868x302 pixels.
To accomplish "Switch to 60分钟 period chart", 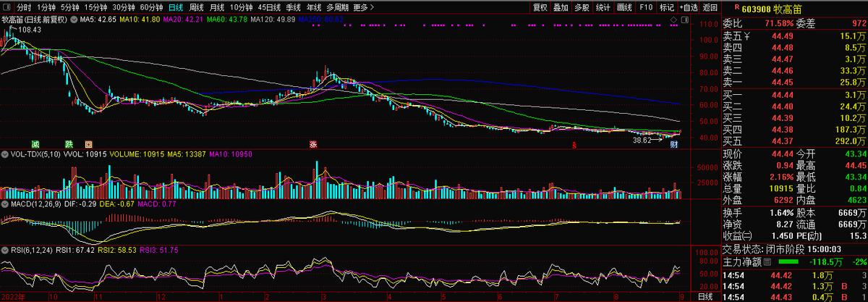I will pyautogui.click(x=150, y=7).
